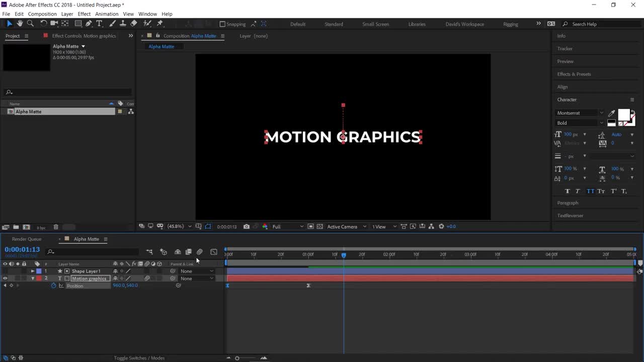This screenshot has width=644, height=362.
Task: Select the Pan Behind anchor point tool
Action: click(65, 24)
